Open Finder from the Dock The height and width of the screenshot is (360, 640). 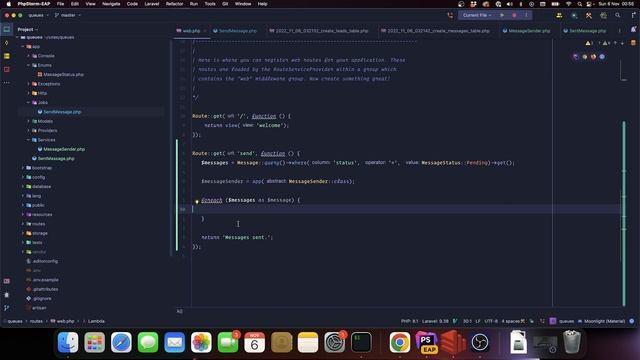click(68, 342)
